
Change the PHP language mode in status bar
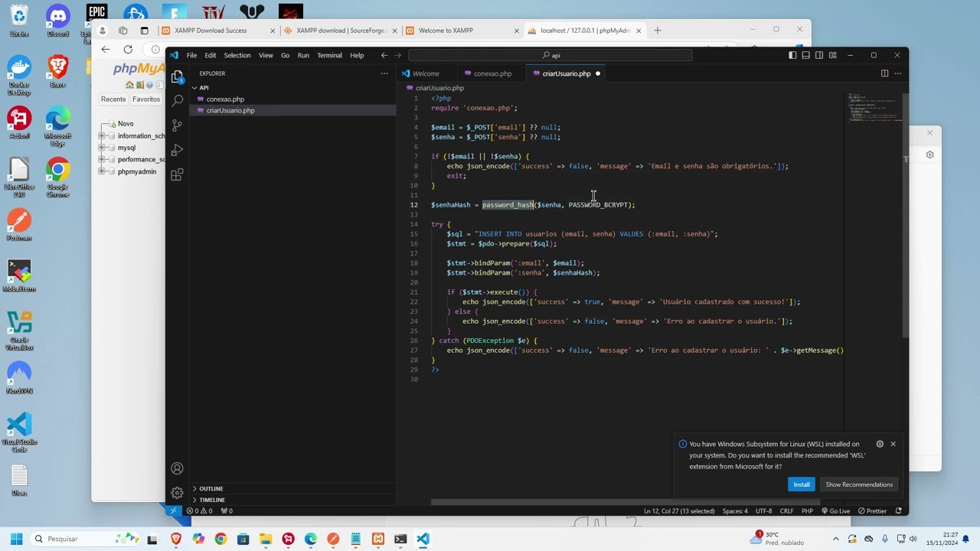coord(807,510)
